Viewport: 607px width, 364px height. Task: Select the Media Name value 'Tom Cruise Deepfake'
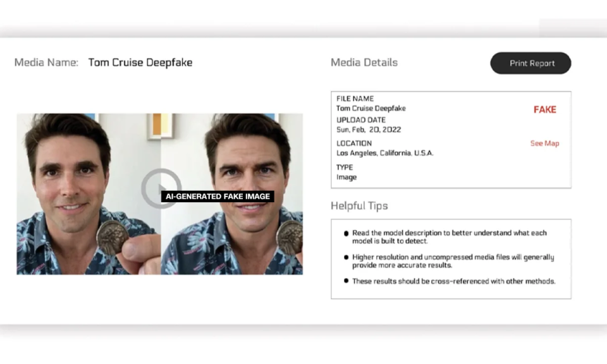tap(140, 63)
